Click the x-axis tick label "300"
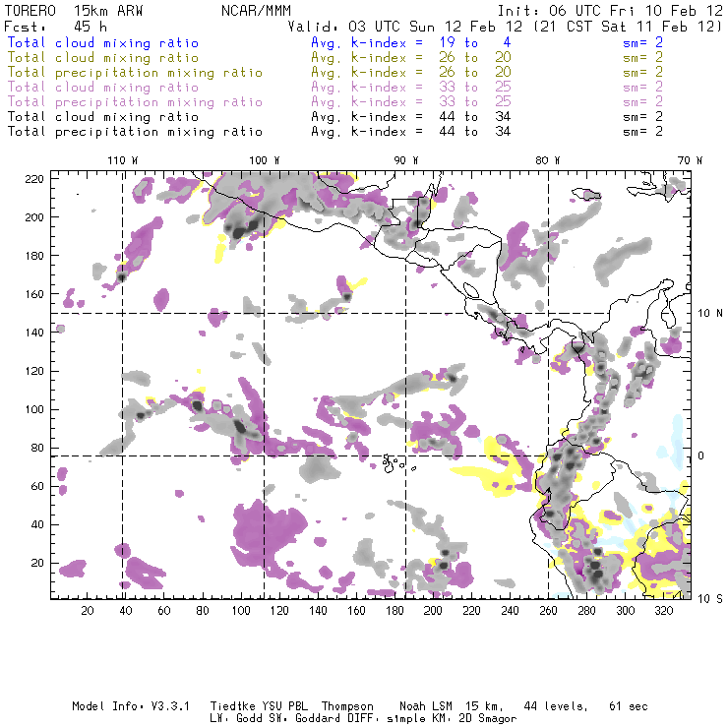This screenshot has width=728, height=728. pos(626,611)
